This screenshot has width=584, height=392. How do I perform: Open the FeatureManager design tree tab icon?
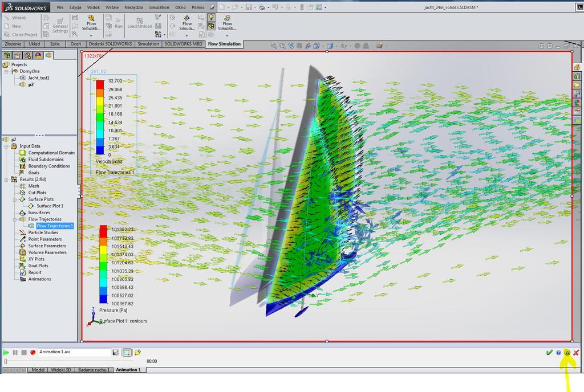click(x=7, y=55)
